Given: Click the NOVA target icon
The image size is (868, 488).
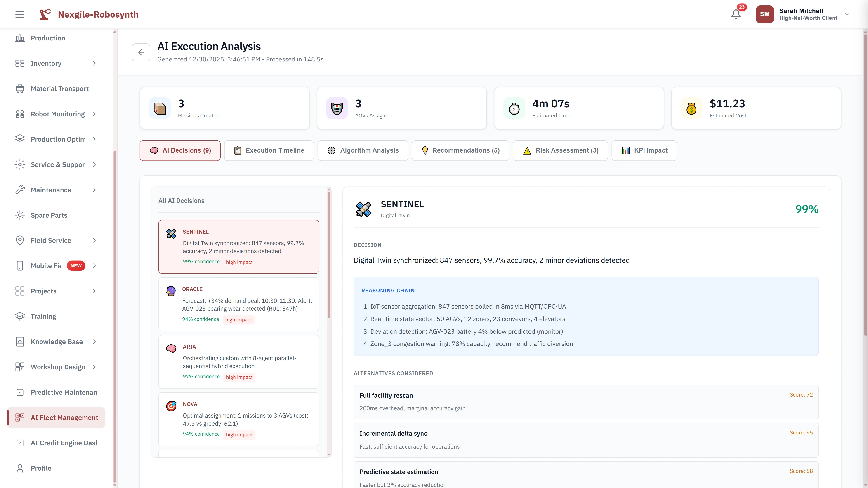Looking at the screenshot, I should coord(171,406).
